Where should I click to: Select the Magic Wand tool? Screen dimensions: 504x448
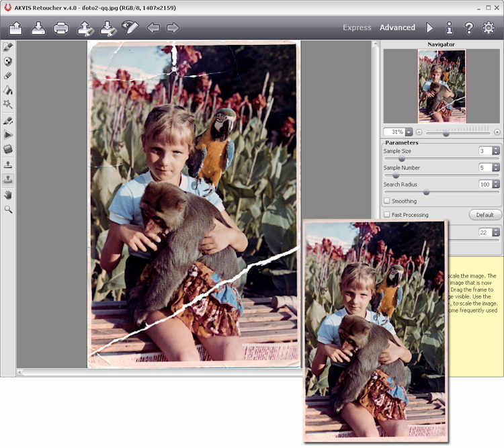(x=8, y=104)
